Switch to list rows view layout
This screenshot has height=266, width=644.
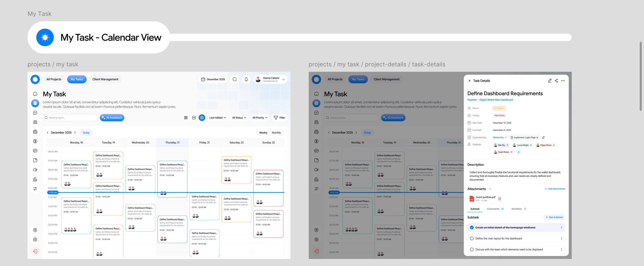click(x=194, y=118)
